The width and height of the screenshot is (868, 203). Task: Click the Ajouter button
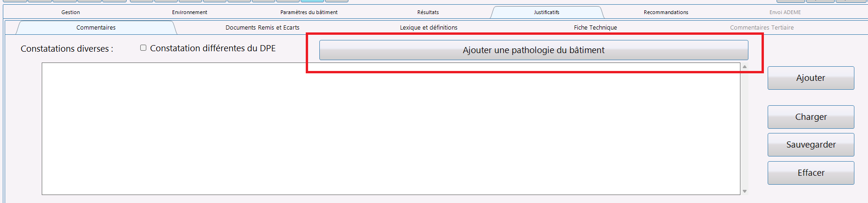click(811, 78)
